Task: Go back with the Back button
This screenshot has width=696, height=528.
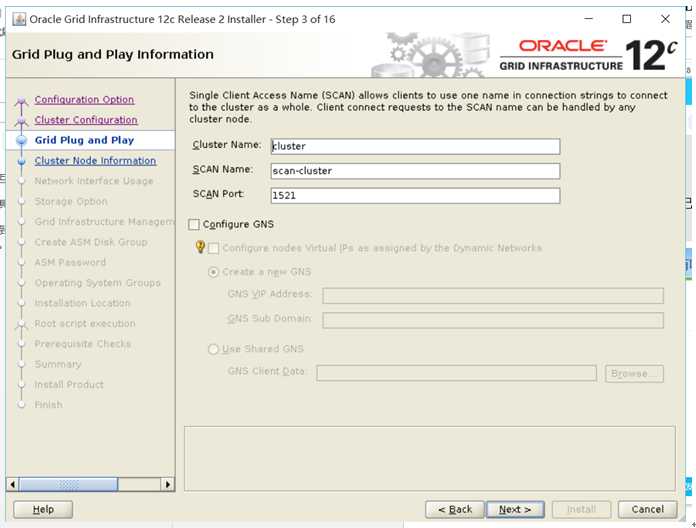Action: coord(455,509)
